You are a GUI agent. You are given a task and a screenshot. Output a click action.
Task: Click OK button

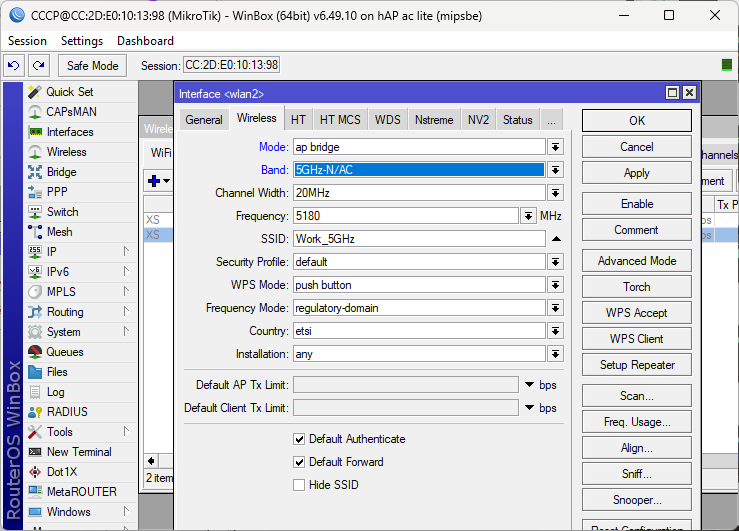coord(637,121)
